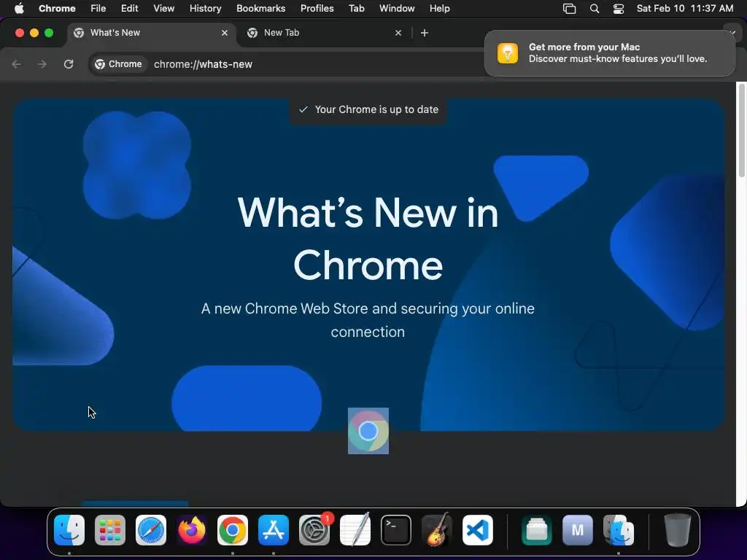Click Your Chrome is up to date chip
747x560 pixels.
point(368,109)
